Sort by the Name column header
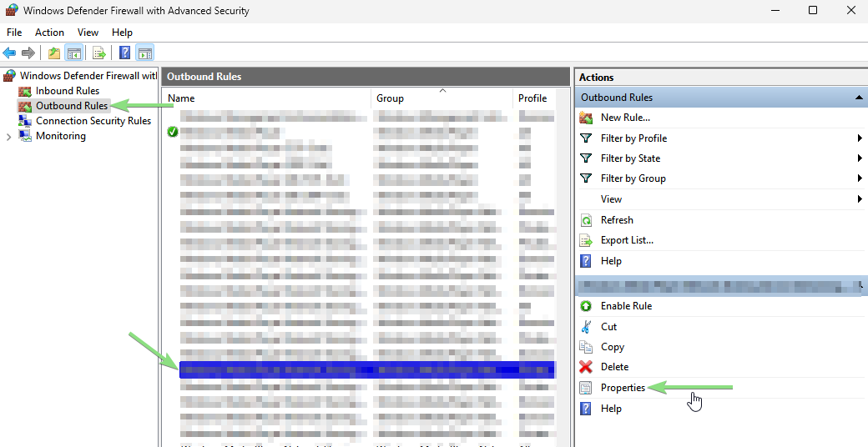 [181, 98]
